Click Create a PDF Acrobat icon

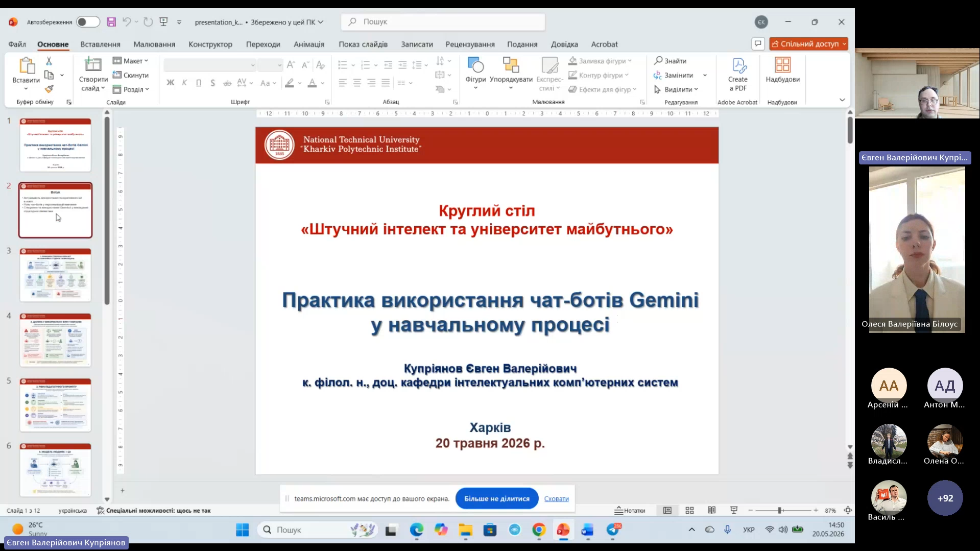point(737,75)
